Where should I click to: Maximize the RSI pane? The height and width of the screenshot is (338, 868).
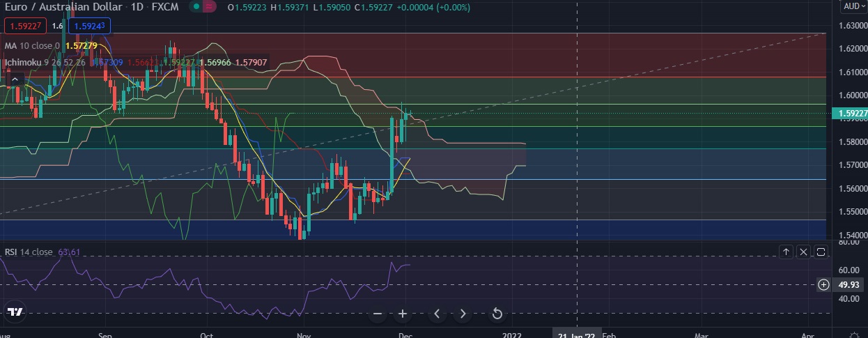[x=821, y=252]
